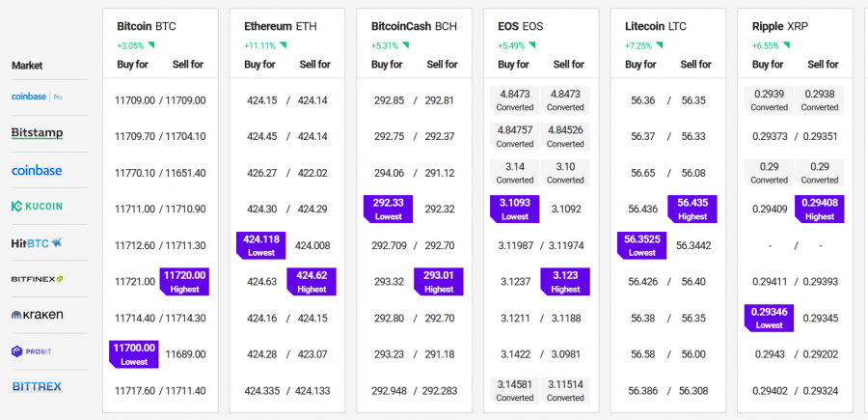The height and width of the screenshot is (420, 868).
Task: Click Ethereum sell price 424.008
Action: tap(312, 245)
